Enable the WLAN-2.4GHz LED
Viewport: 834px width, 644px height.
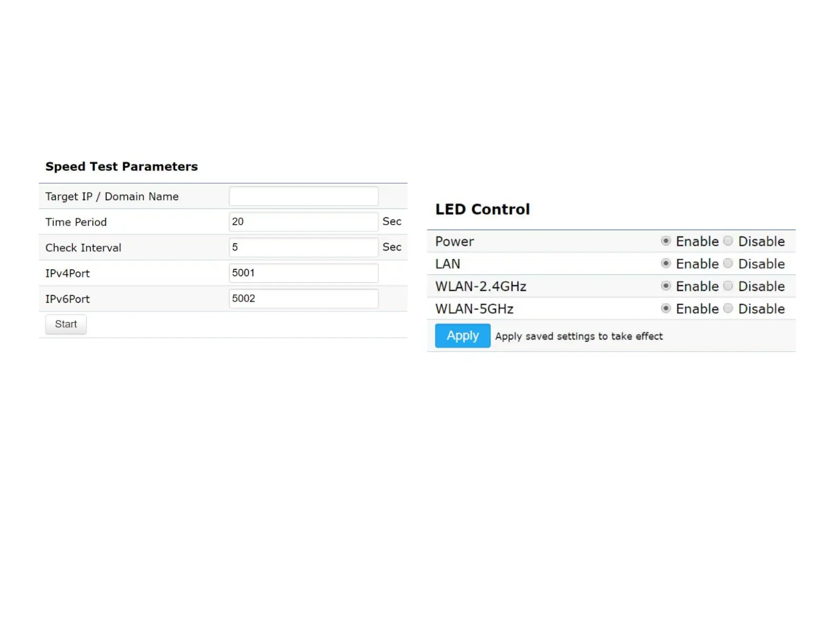coord(666,286)
